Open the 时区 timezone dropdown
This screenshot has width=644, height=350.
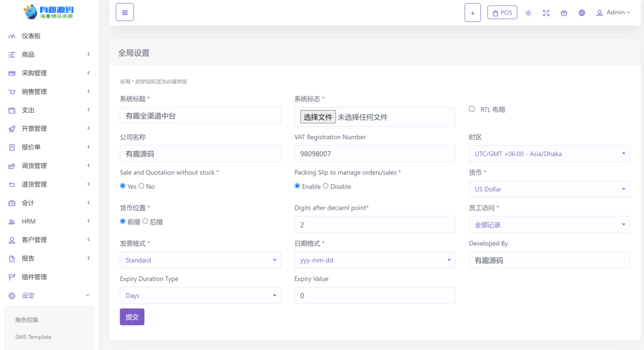(549, 154)
